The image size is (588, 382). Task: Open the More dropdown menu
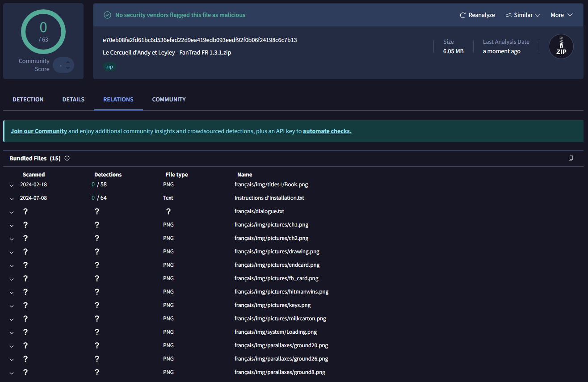coord(562,15)
